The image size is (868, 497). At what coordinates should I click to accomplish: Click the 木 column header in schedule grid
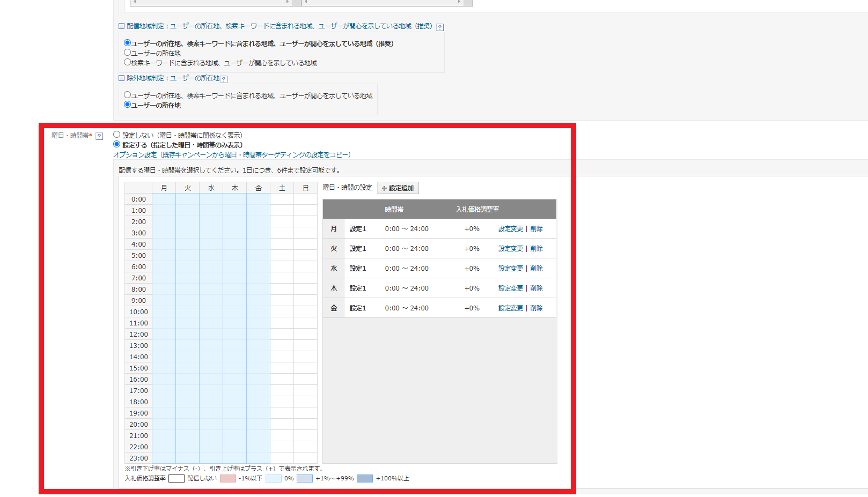(x=235, y=188)
